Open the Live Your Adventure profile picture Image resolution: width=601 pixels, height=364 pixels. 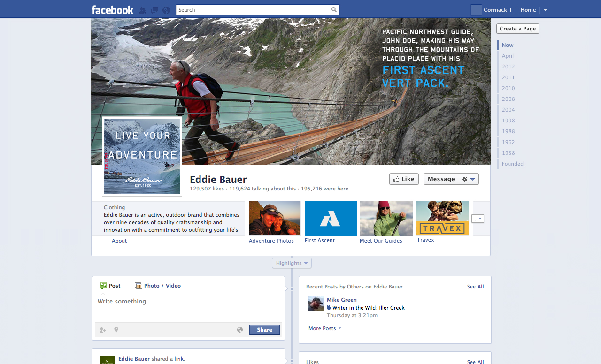click(x=142, y=156)
